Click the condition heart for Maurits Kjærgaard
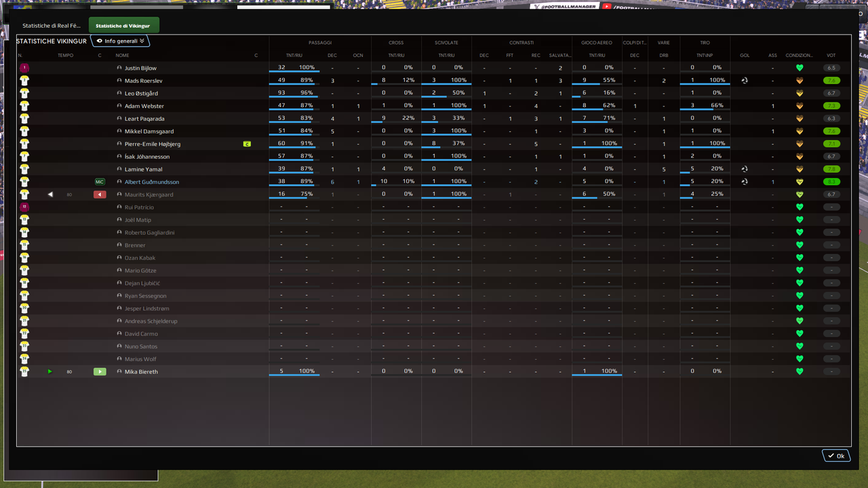The height and width of the screenshot is (488, 868). click(x=800, y=195)
